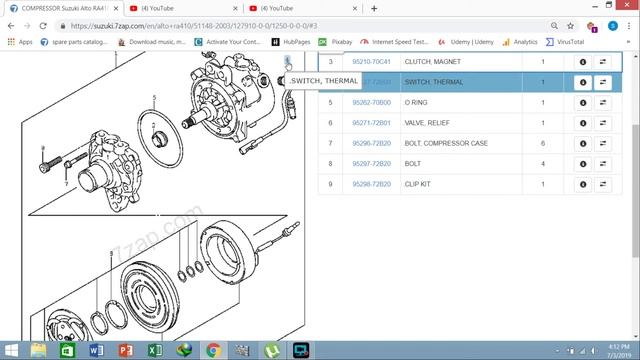This screenshot has width=640, height=360.
Task: Open info for CLUTCH, MAGNET row
Action: 583,62
